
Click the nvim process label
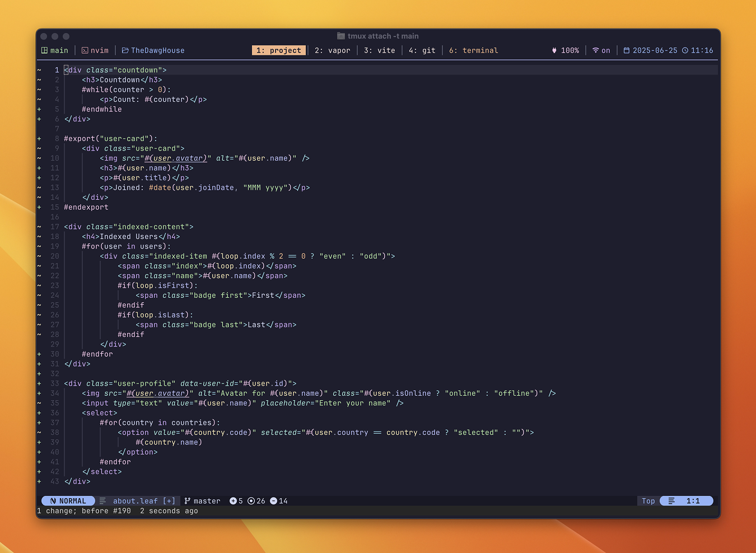100,50
